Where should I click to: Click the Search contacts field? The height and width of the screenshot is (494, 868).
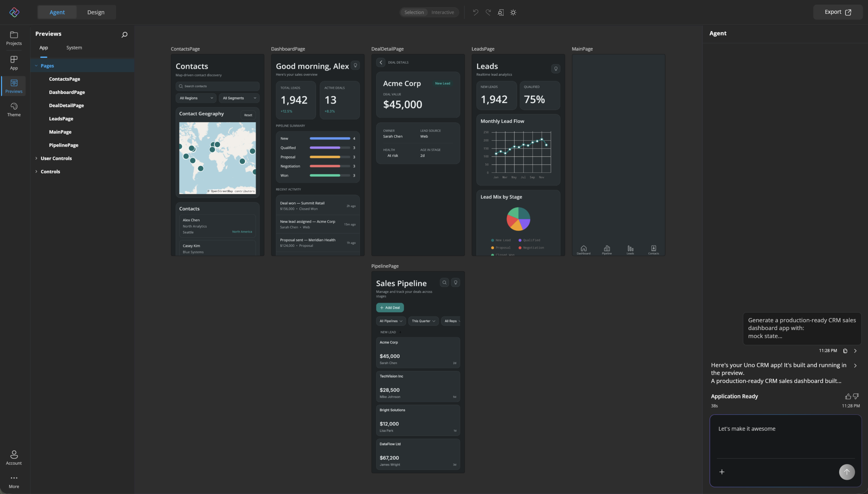point(217,86)
